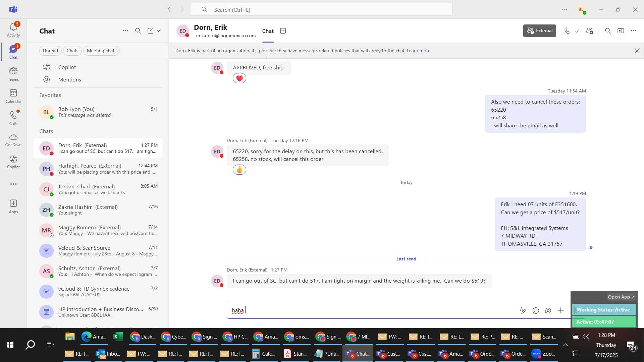Open the Activity feed
Image resolution: width=644 pixels, height=362 pixels.
(x=13, y=29)
